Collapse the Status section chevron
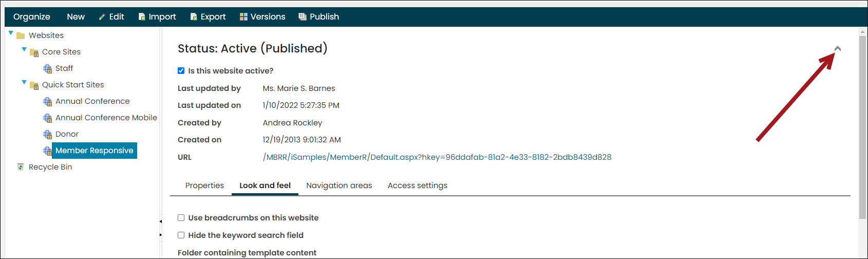This screenshot has width=868, height=259. click(x=838, y=48)
